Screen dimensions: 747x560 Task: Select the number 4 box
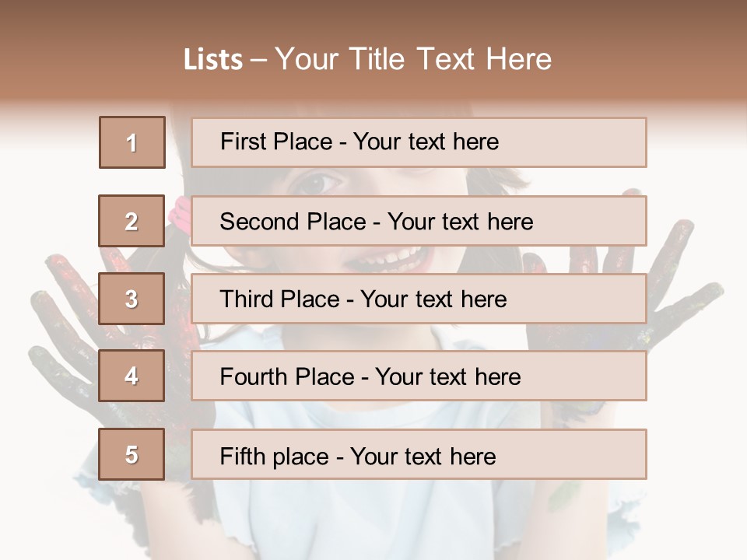(132, 376)
